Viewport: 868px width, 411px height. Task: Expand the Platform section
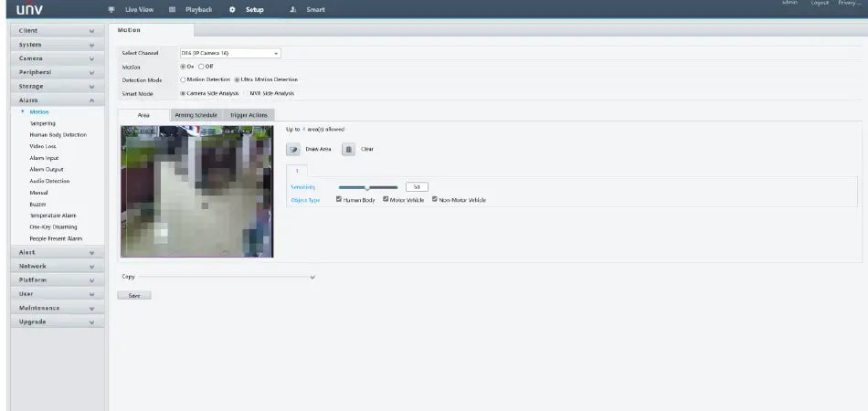coord(57,279)
